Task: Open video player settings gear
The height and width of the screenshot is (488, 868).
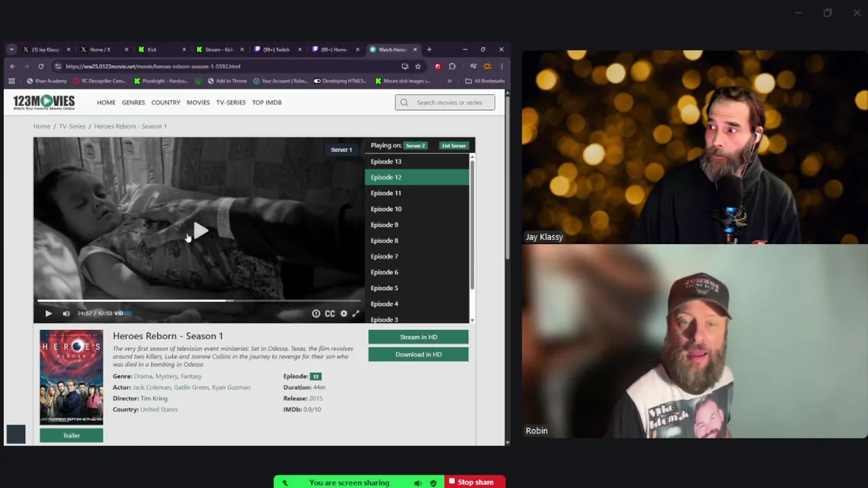Action: click(344, 313)
